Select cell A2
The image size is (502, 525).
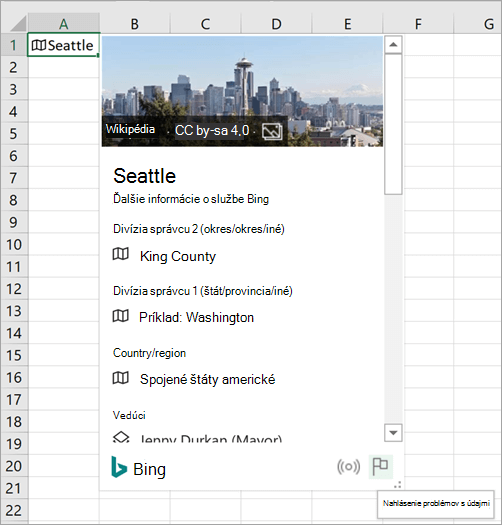(x=64, y=67)
